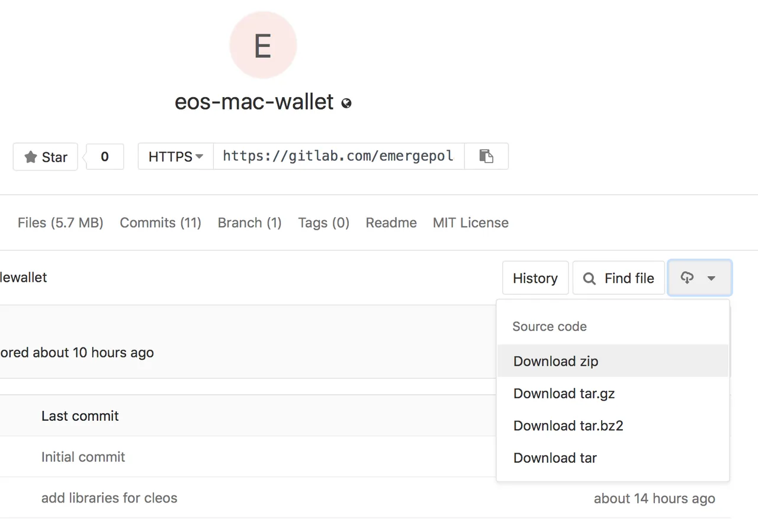758x532 pixels.
Task: Click the Find file button
Action: [618, 278]
